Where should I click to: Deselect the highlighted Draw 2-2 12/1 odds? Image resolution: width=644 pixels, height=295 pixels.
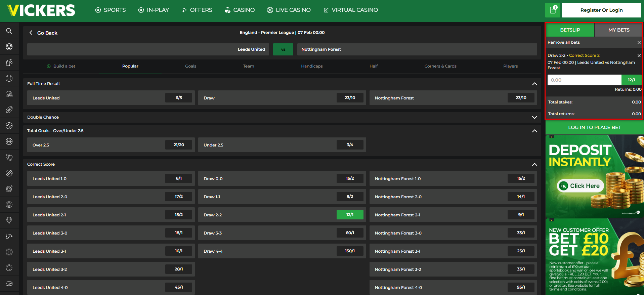(x=350, y=215)
